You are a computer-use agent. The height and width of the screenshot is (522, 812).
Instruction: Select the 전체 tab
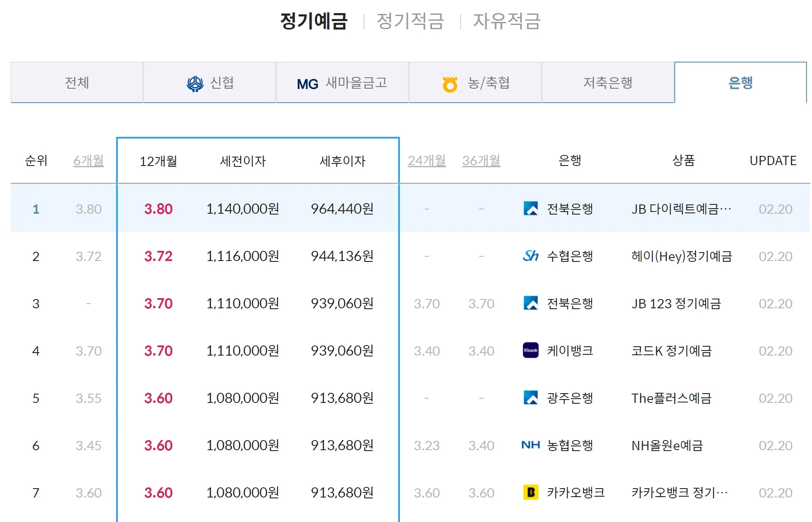click(77, 82)
